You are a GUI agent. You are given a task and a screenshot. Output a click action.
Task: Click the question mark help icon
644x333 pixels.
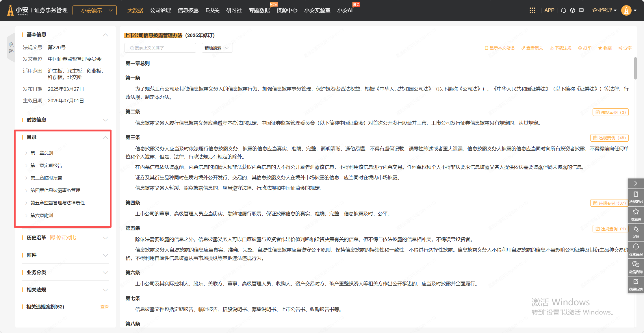(572, 10)
